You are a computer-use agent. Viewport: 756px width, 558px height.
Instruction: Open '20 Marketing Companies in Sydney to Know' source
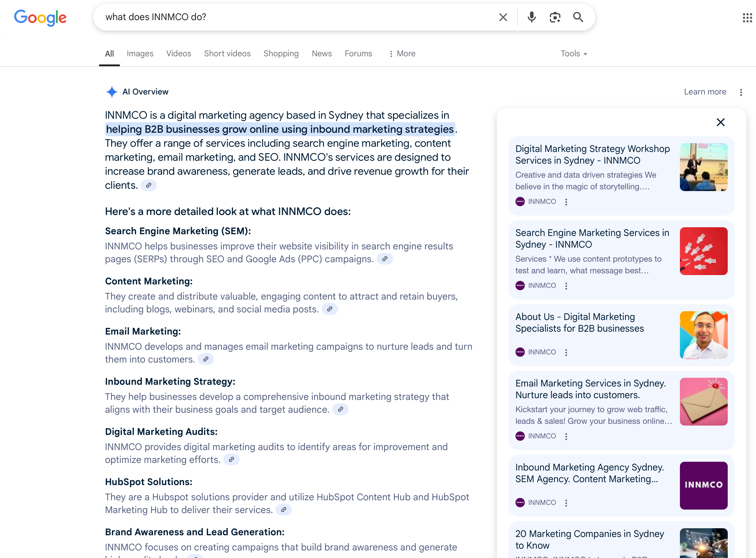point(590,540)
